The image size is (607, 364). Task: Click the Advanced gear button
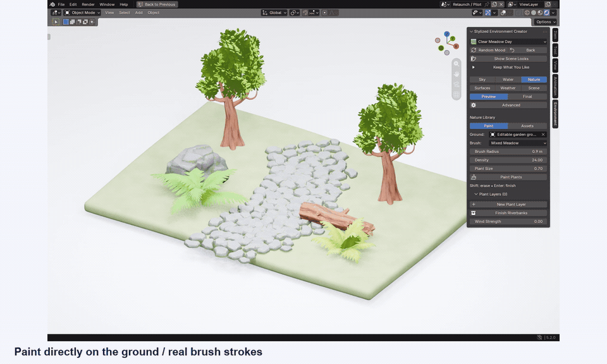508,105
